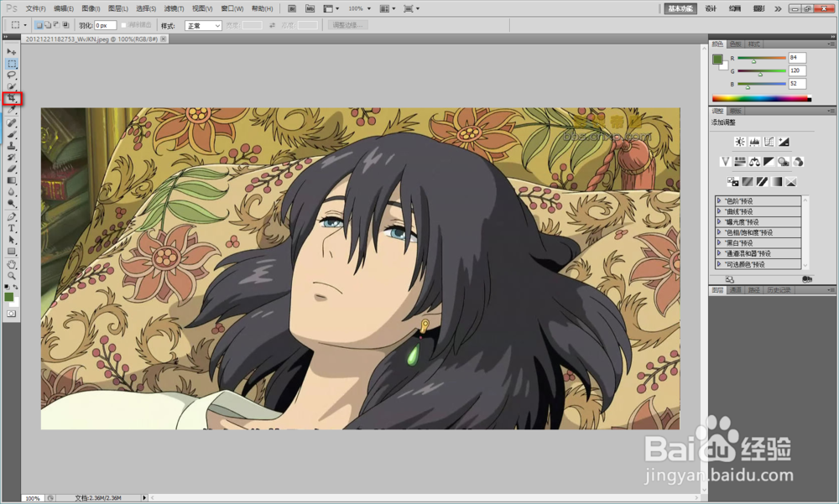Select the Spot Healing Brush tool
This screenshot has height=504, width=839.
(11, 123)
